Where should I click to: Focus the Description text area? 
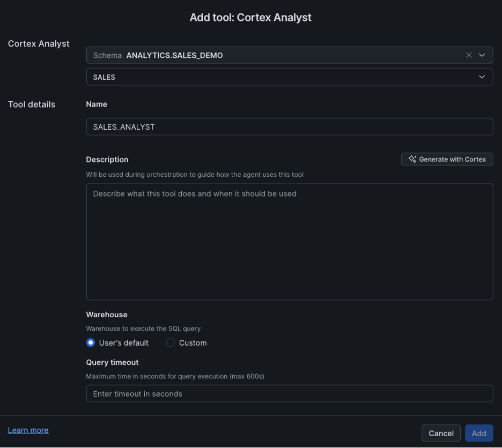click(x=290, y=242)
